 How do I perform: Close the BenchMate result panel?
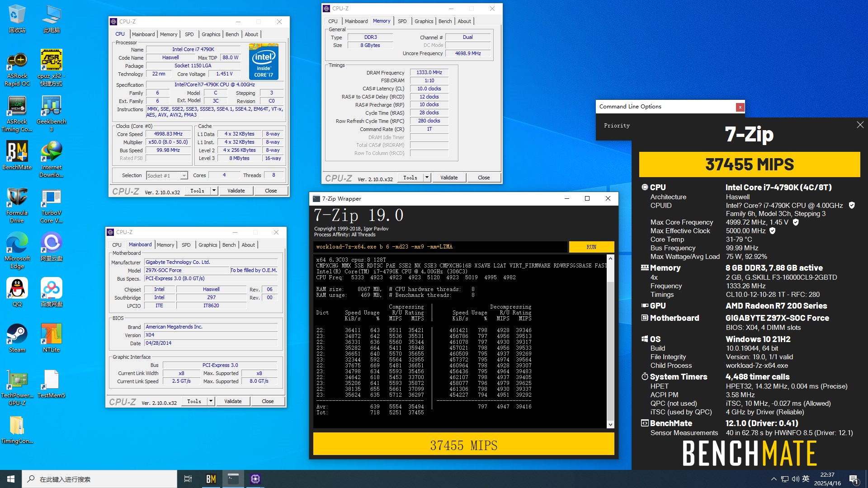[860, 125]
